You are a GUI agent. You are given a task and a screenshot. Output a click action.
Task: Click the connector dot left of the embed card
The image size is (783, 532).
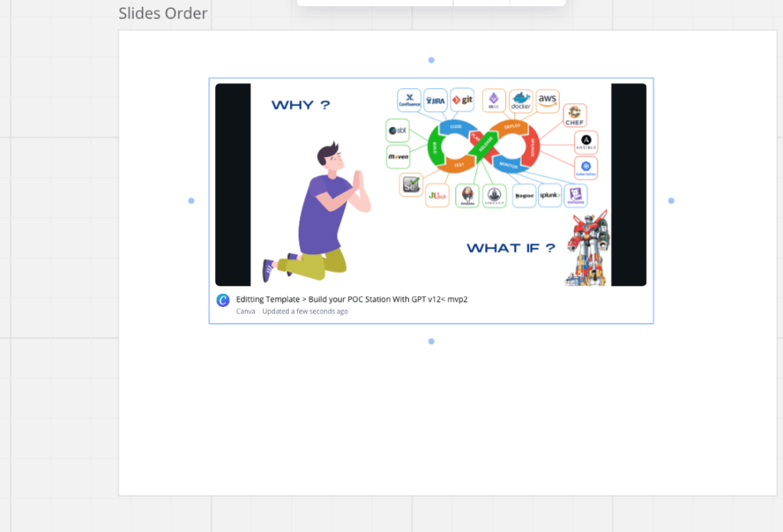[x=191, y=201]
